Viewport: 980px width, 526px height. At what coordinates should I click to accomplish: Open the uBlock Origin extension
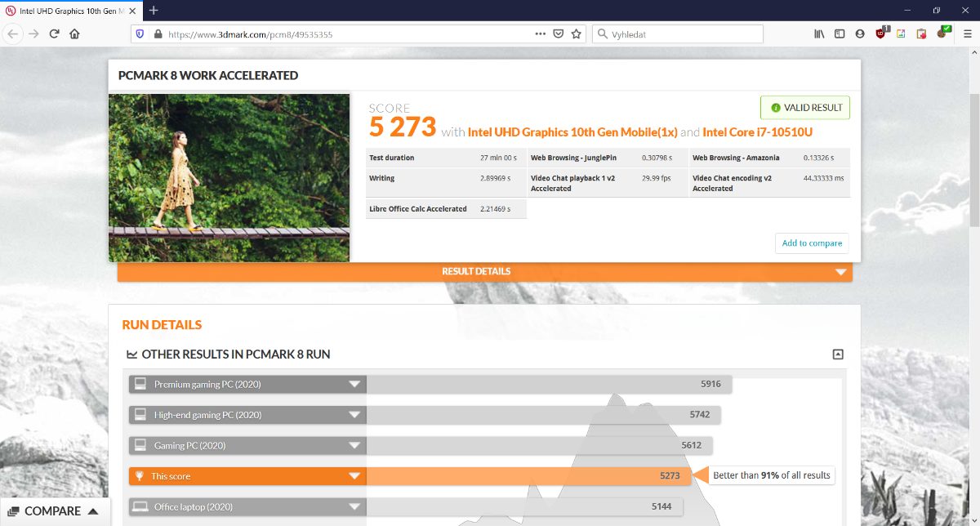tap(880, 34)
